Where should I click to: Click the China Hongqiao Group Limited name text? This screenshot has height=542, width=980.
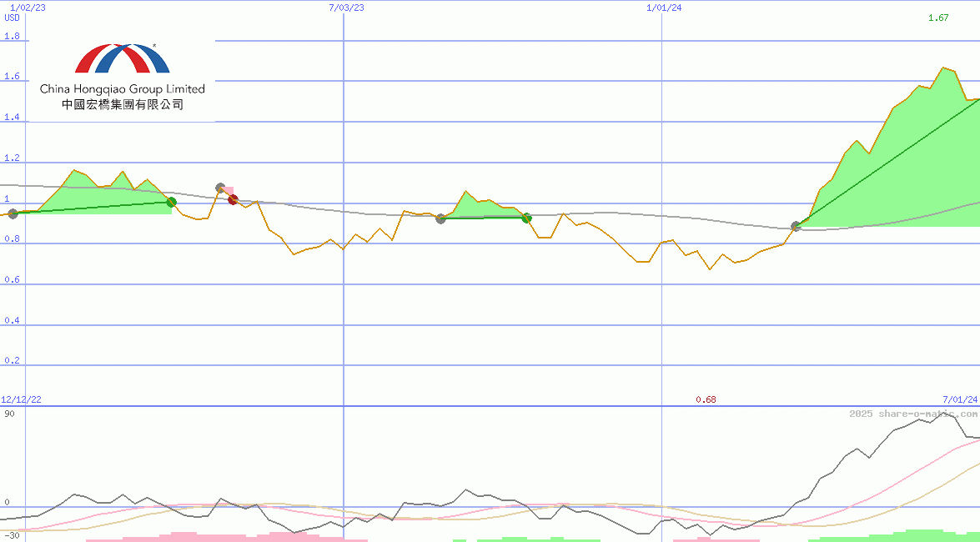tap(122, 88)
